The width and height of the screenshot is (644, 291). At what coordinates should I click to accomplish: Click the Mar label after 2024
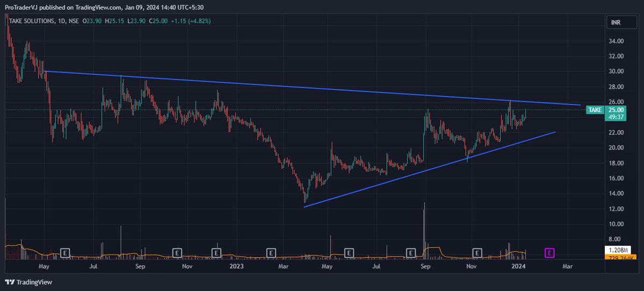568,266
